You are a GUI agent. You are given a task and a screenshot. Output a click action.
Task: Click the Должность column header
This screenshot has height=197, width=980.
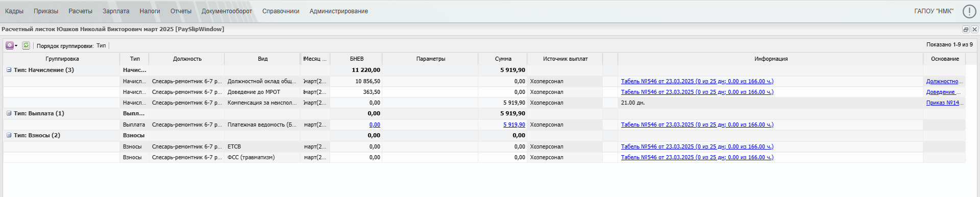coord(187,59)
